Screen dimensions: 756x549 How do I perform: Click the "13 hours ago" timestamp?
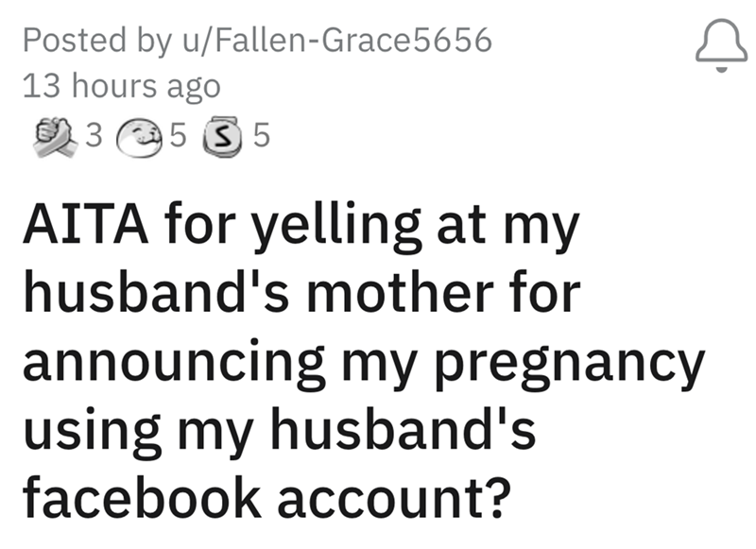pyautogui.click(x=120, y=86)
